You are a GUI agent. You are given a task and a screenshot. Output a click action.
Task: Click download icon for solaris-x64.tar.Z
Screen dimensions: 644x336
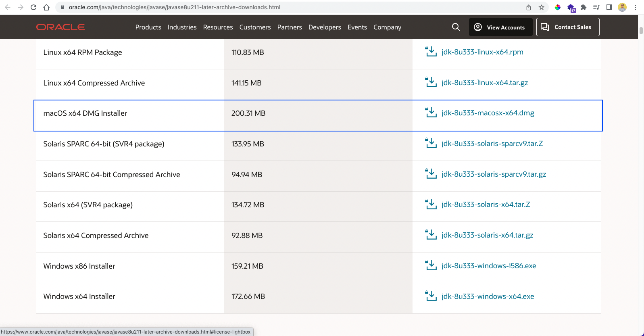click(x=431, y=204)
